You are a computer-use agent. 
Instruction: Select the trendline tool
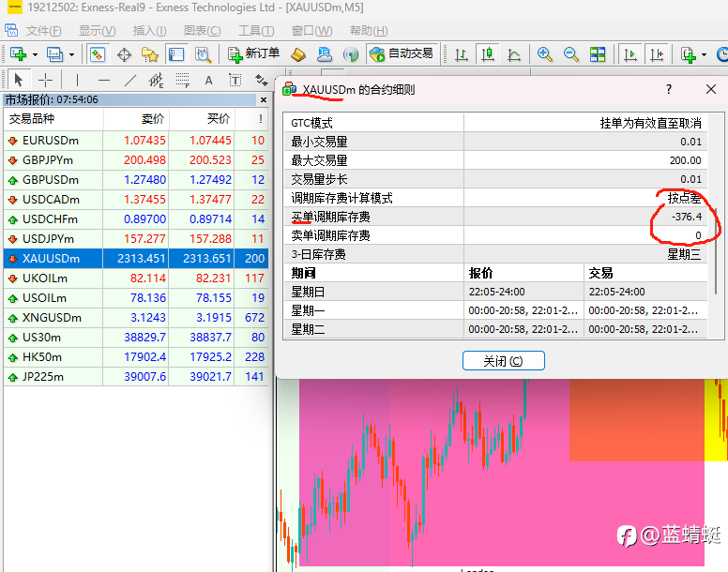pyautogui.click(x=130, y=81)
